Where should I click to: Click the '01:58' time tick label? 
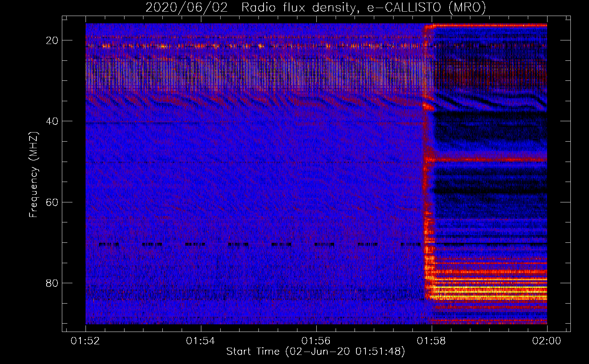coord(431,341)
